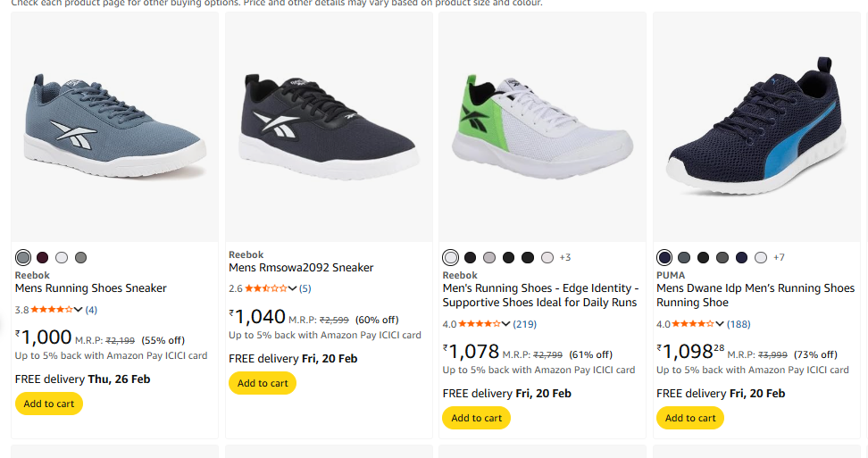The width and height of the screenshot is (868, 458).
Task: Click star icons on PUMA Dwane shoe
Action: pos(693,324)
